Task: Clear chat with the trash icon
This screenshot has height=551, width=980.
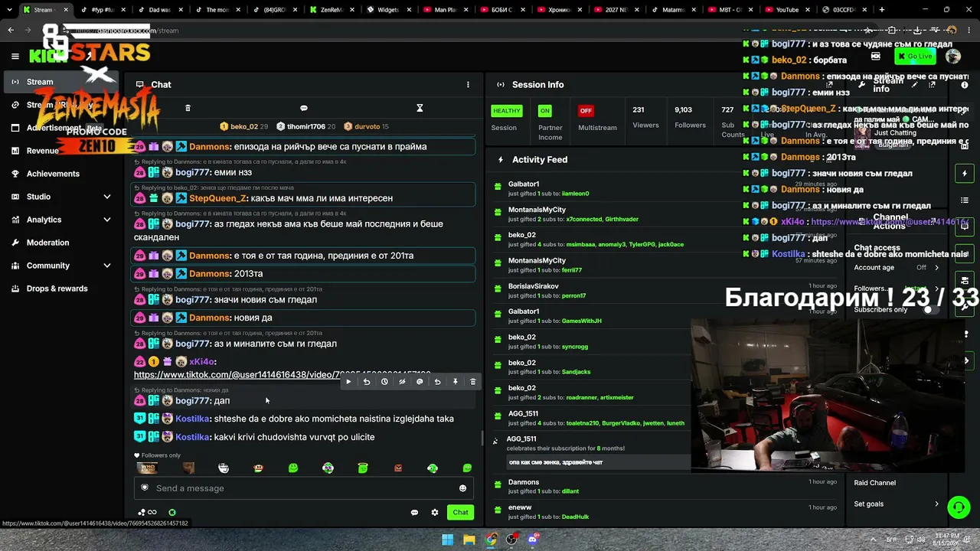Action: click(x=188, y=108)
